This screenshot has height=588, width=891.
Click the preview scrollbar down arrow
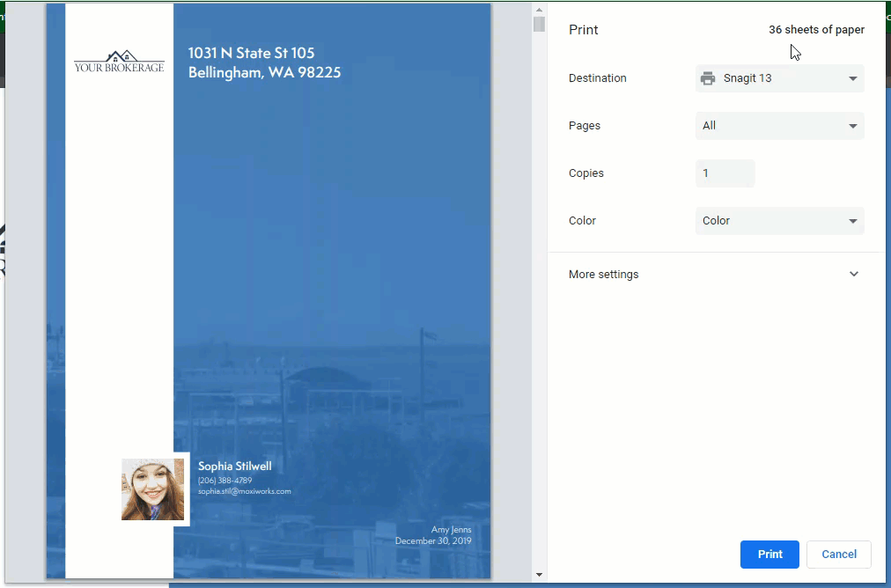pyautogui.click(x=539, y=575)
